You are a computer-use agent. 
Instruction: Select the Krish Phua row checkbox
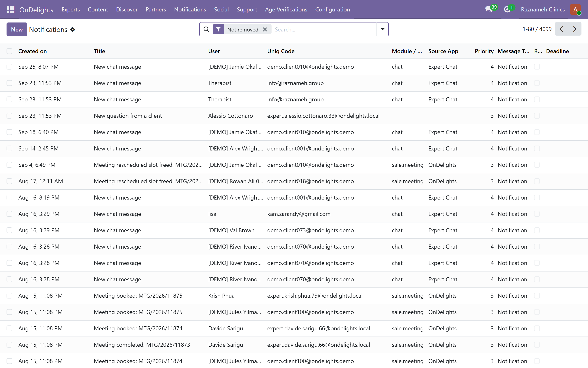point(9,296)
